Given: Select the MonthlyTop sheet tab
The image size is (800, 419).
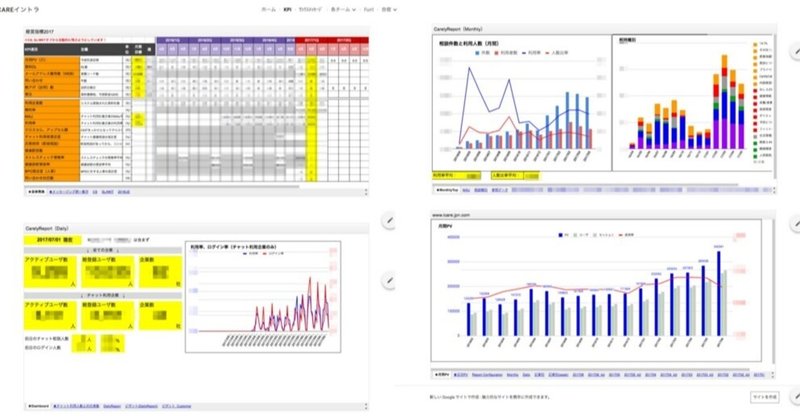Looking at the screenshot, I should [446, 190].
